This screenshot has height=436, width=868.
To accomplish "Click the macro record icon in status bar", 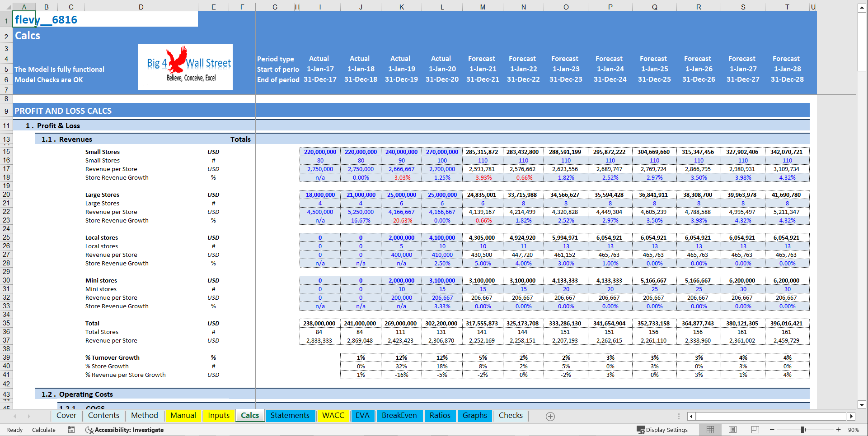I will [x=71, y=430].
